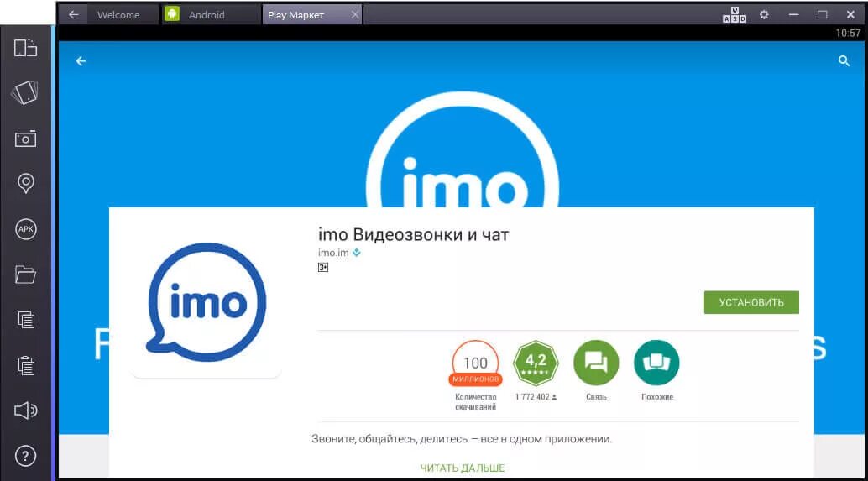The image size is (868, 481).
Task: Open the 4,2 rating badge
Action: [536, 363]
